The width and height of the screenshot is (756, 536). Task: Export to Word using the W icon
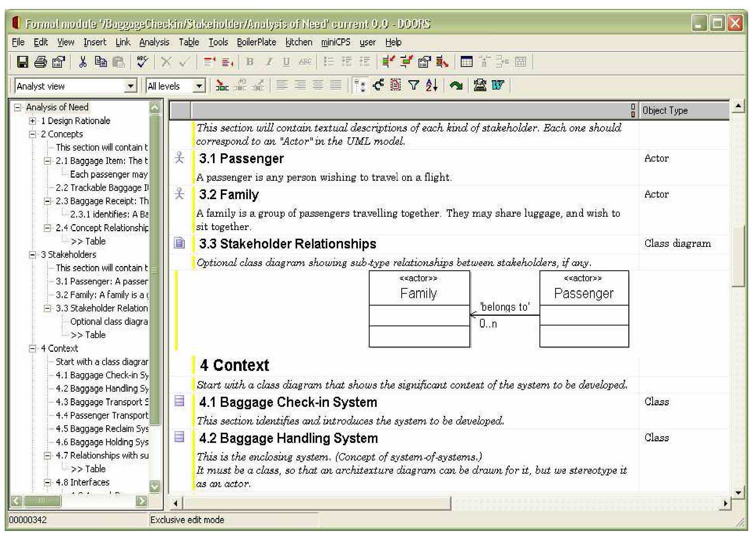point(498,85)
